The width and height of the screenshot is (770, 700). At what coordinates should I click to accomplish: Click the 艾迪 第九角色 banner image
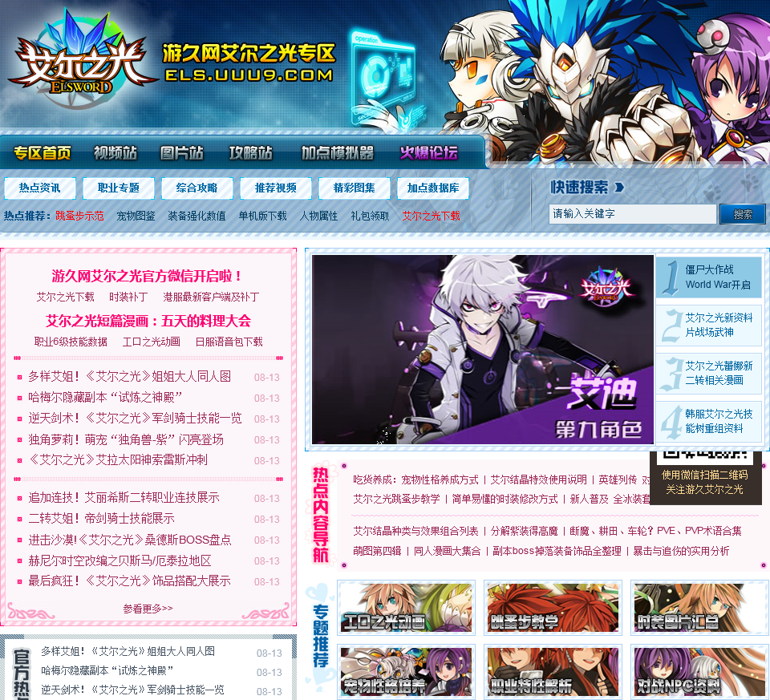tap(483, 350)
